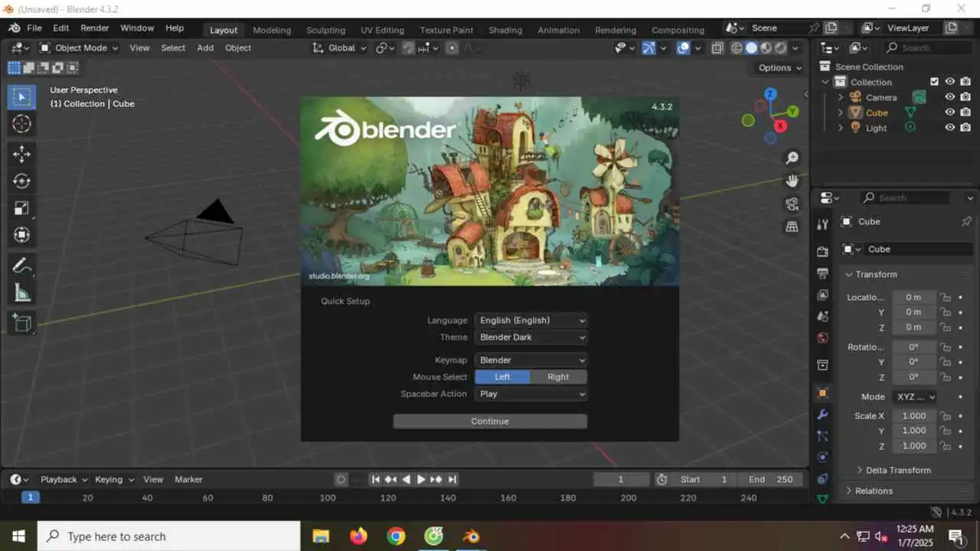Open the Options dropdown in viewport
The height and width of the screenshot is (551, 980).
point(780,67)
